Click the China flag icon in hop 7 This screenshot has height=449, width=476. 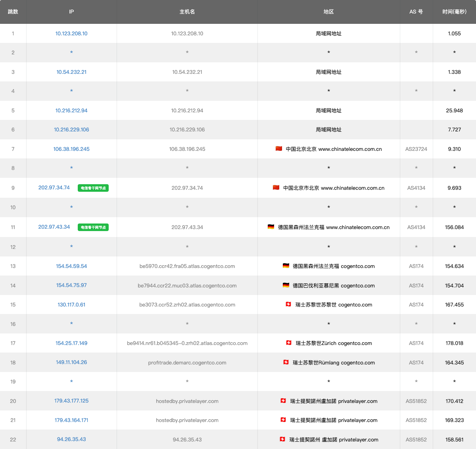[279, 148]
